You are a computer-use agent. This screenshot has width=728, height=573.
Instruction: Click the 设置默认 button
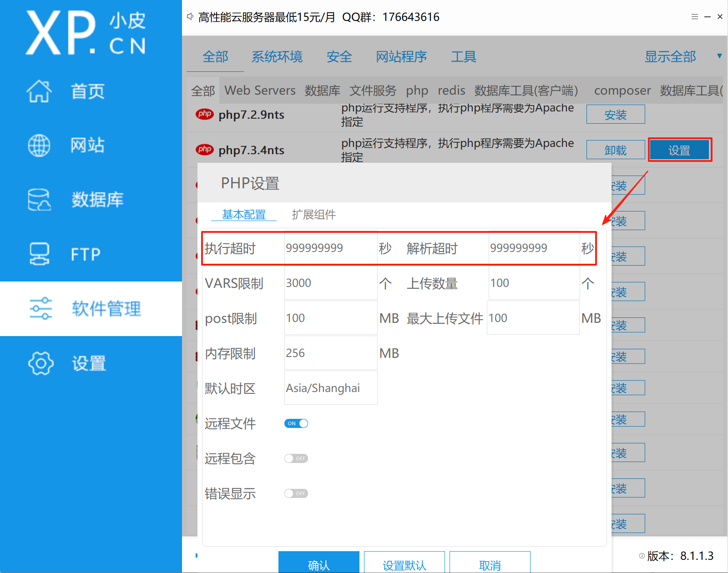[x=404, y=564]
